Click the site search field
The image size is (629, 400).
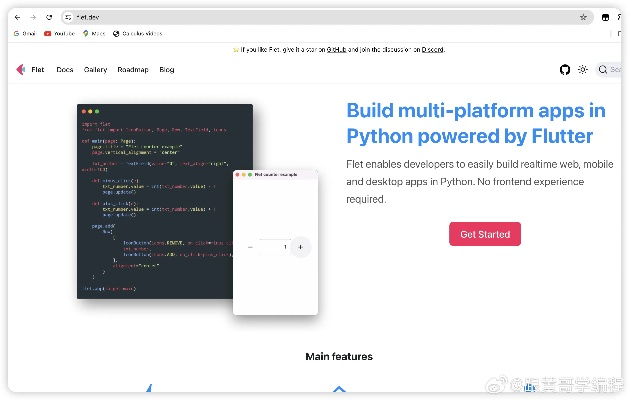tap(608, 70)
